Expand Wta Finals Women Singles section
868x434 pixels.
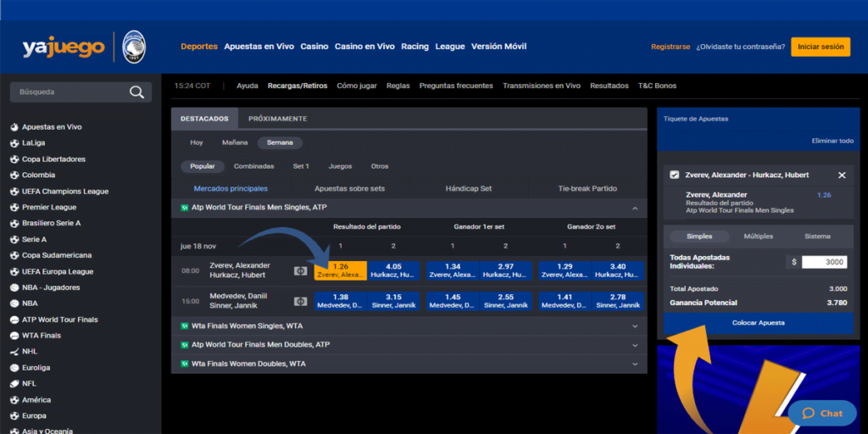[x=635, y=325]
